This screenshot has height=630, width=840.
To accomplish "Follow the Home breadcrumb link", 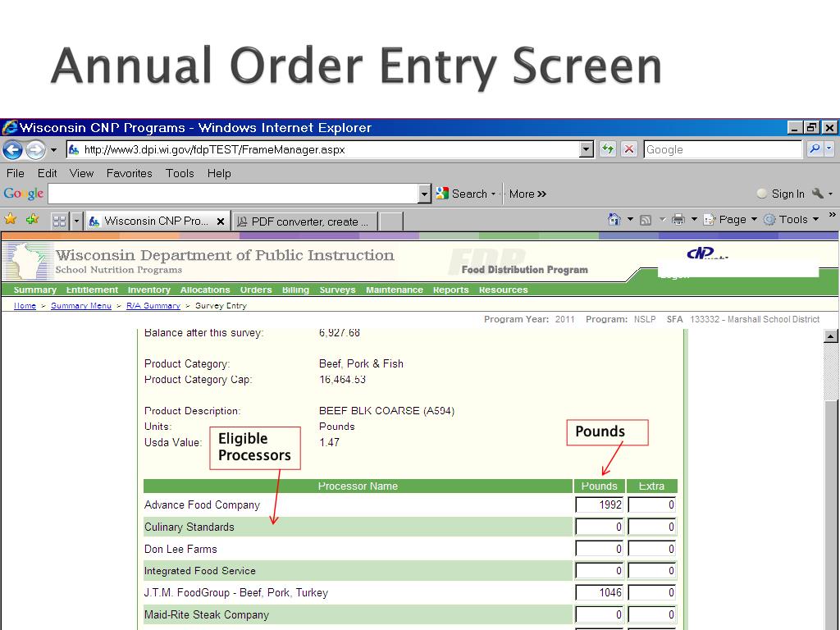I will pyautogui.click(x=25, y=306).
